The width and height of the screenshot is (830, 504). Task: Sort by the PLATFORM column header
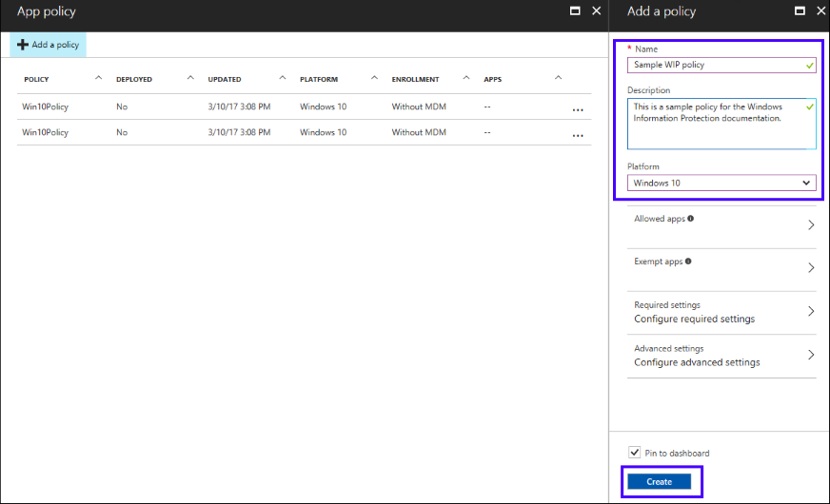click(318, 80)
